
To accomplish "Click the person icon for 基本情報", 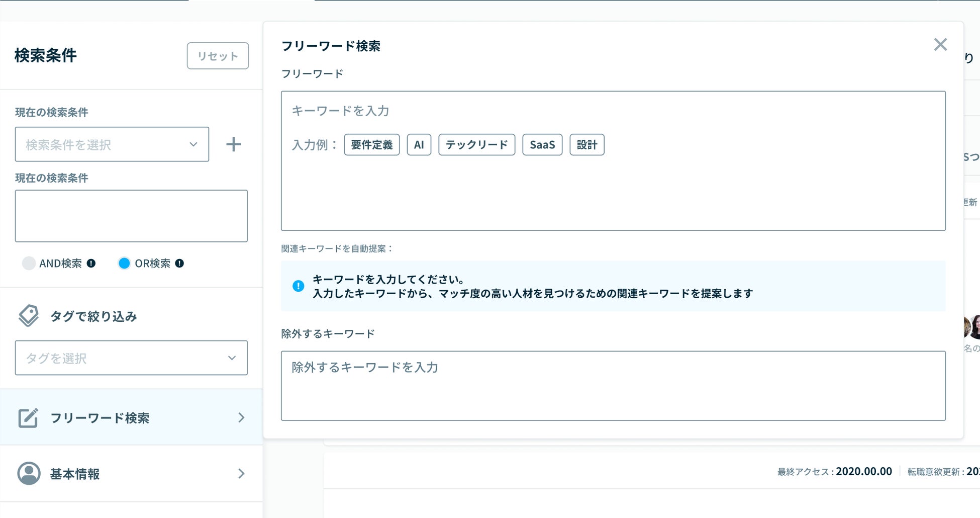I will (29, 473).
